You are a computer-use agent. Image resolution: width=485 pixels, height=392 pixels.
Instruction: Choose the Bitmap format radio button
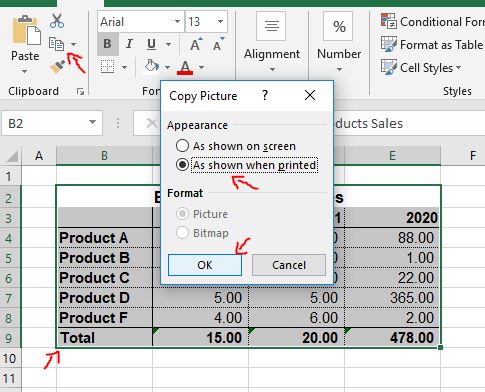tap(182, 233)
